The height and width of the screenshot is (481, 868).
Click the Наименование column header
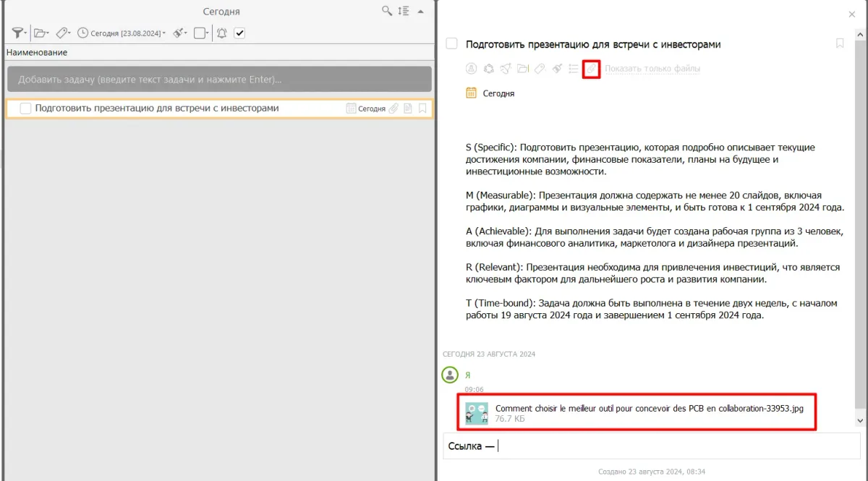click(37, 52)
